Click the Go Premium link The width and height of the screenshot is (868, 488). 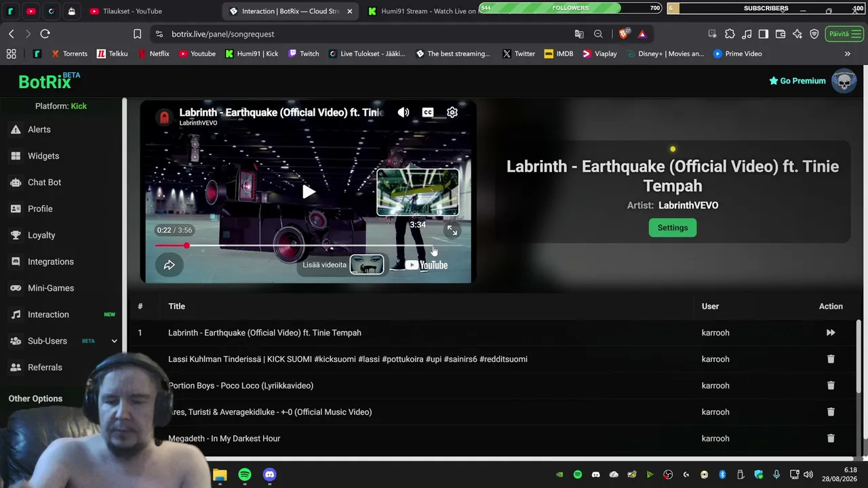click(x=797, y=81)
